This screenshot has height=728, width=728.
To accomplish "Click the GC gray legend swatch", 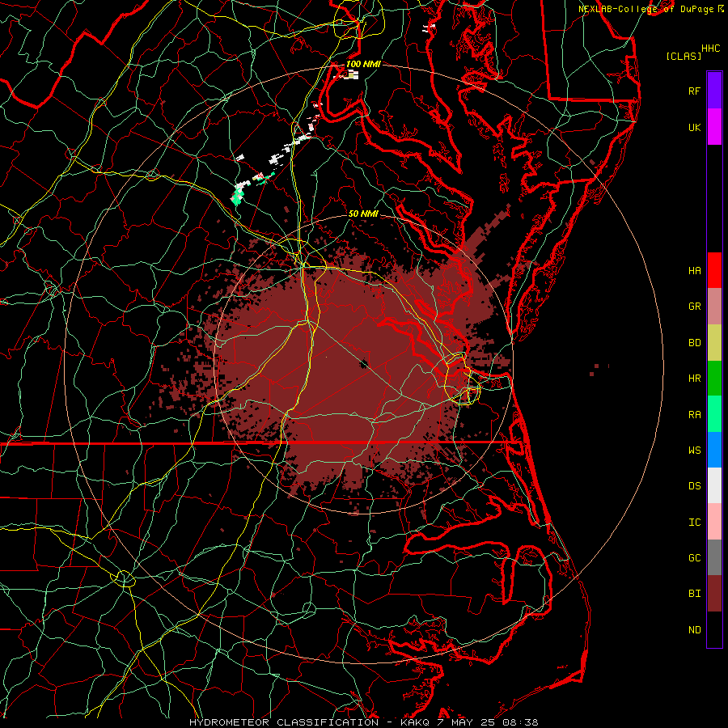I will pyautogui.click(x=714, y=557).
